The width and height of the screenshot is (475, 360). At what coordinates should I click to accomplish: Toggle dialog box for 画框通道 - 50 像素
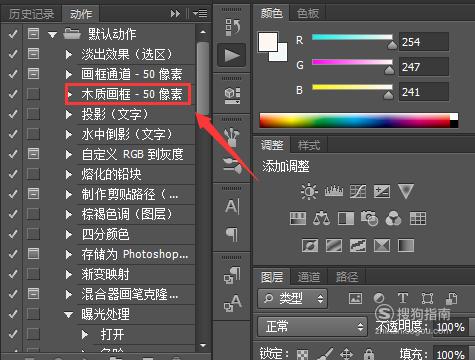click(x=33, y=73)
